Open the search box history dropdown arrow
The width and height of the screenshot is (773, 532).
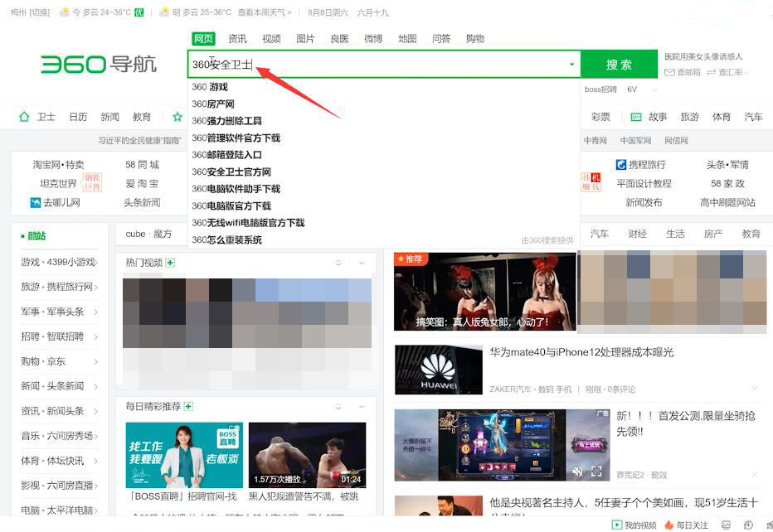point(571,65)
